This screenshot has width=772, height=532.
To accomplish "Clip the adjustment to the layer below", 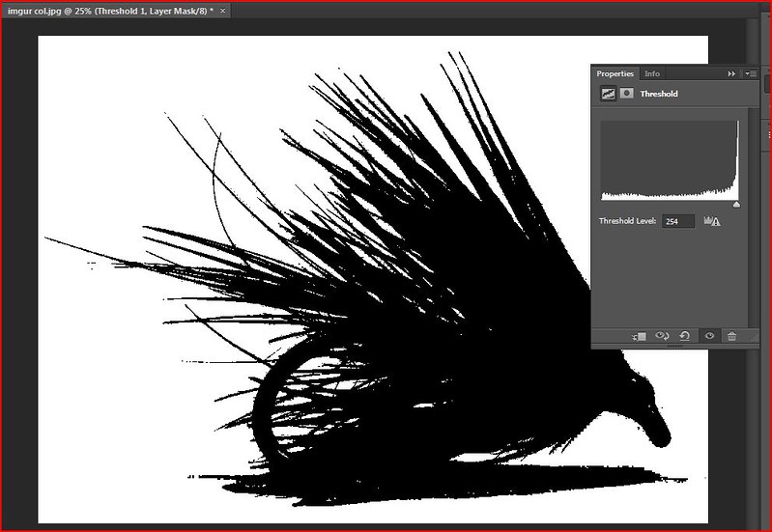I will click(x=639, y=336).
